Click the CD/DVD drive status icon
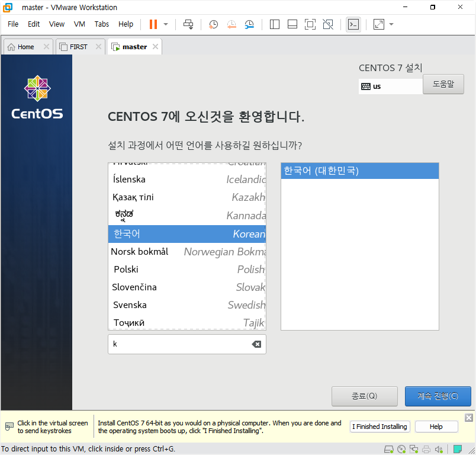 pos(401,449)
